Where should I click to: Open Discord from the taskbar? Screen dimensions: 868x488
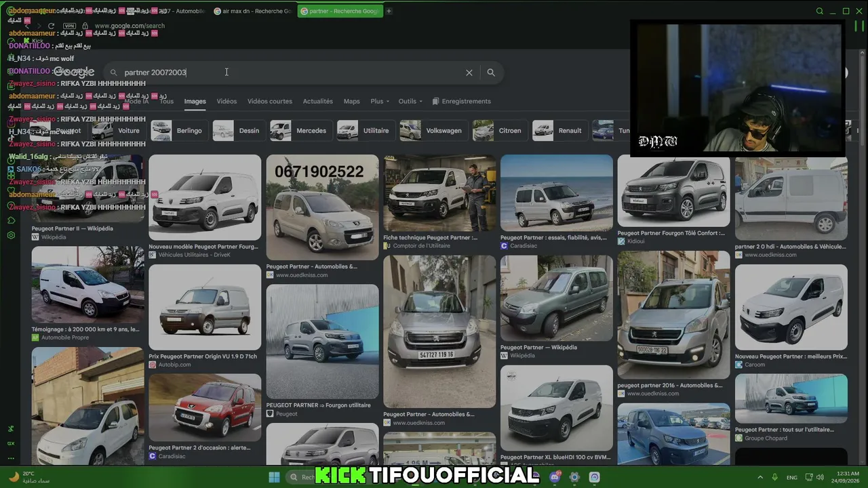click(555, 477)
